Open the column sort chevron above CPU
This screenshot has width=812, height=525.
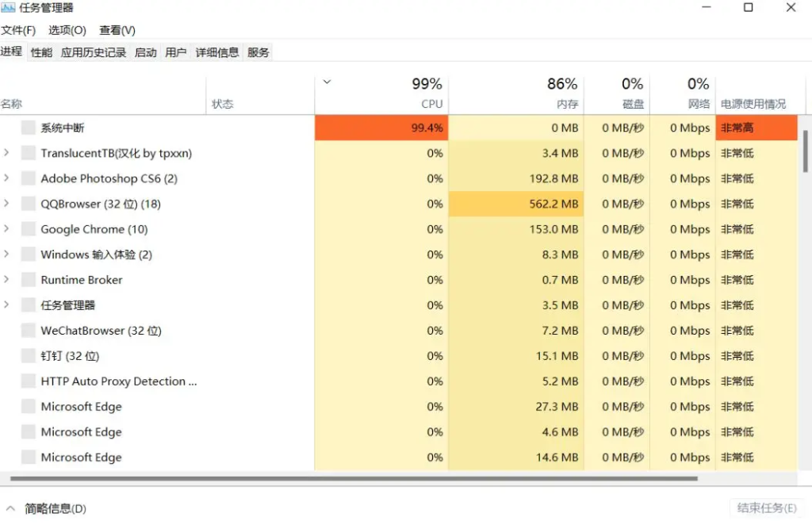[x=327, y=82]
